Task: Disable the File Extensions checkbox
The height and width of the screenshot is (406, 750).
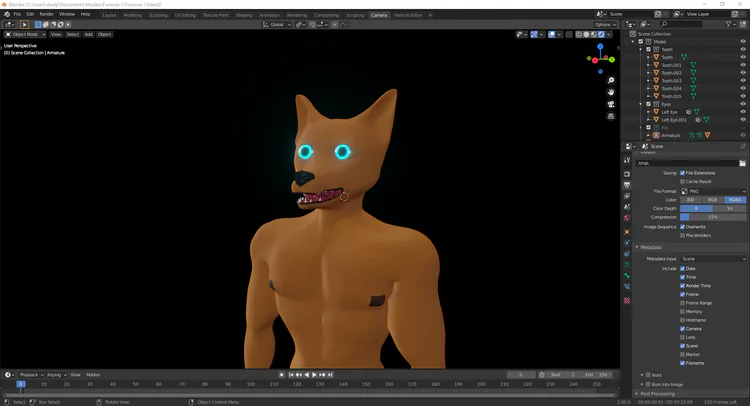Action: (683, 173)
